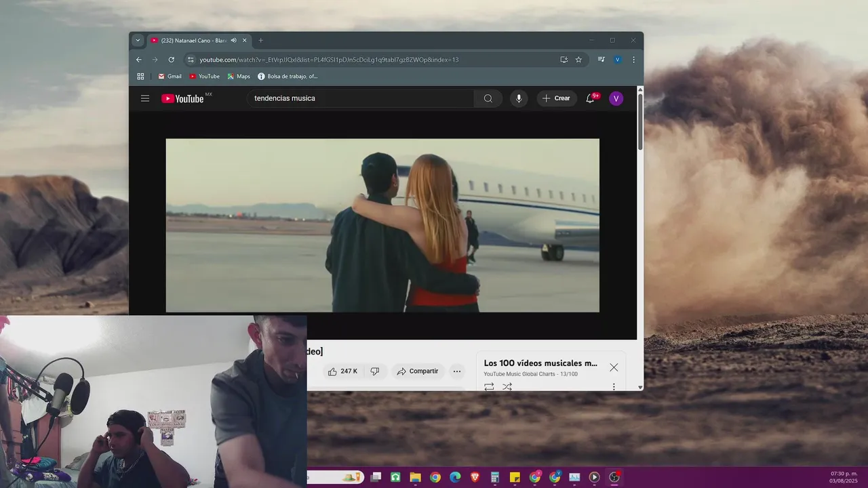Click the Chrome address bar URL

pyautogui.click(x=329, y=60)
